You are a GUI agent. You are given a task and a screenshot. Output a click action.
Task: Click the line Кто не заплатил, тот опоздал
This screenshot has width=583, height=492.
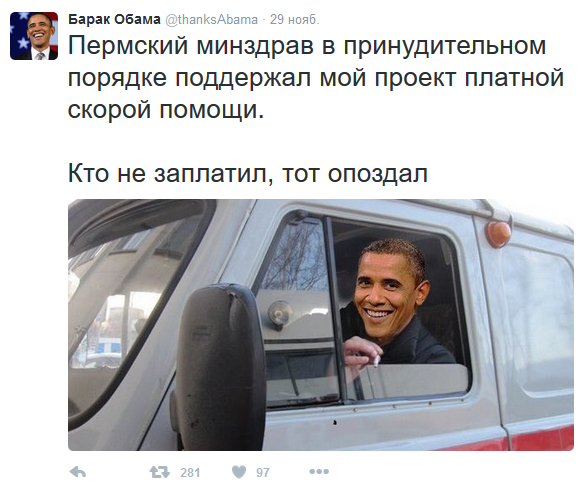coord(248,173)
